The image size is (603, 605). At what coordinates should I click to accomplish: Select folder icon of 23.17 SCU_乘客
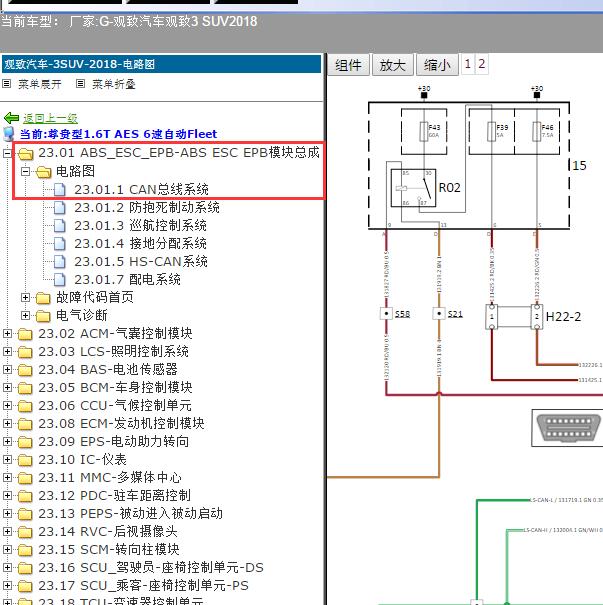(25, 586)
